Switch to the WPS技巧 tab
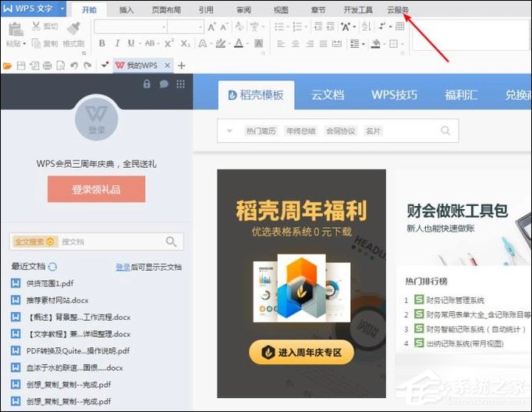Viewport: 532px width, 412px height. coord(394,95)
